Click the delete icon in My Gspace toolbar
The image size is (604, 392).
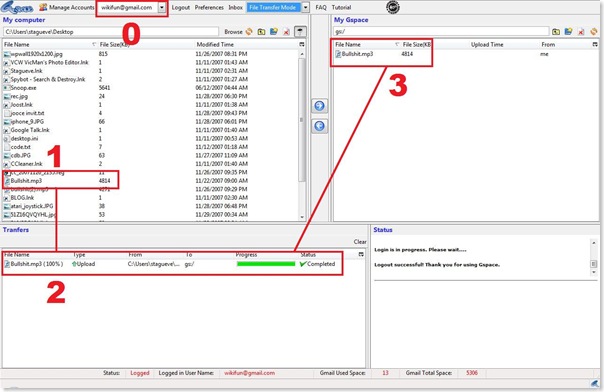click(x=581, y=32)
